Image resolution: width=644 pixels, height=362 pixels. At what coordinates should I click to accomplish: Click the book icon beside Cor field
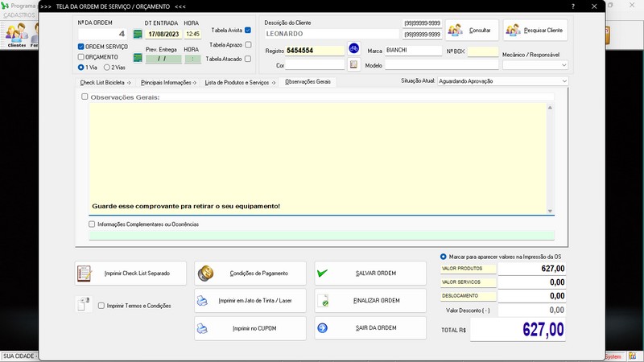tap(353, 64)
